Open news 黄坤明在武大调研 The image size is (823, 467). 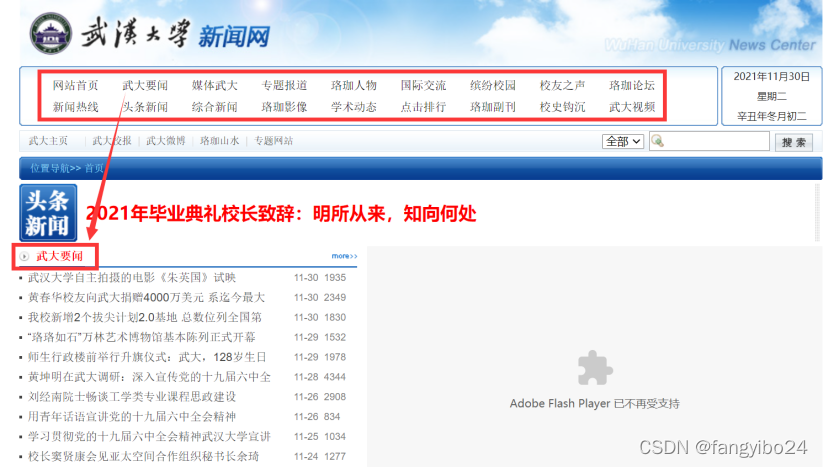pyautogui.click(x=150, y=377)
